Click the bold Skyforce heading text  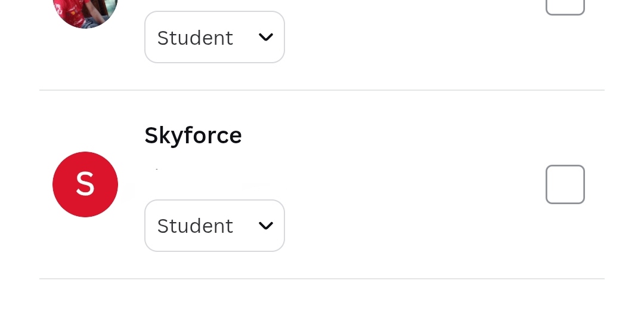193,136
